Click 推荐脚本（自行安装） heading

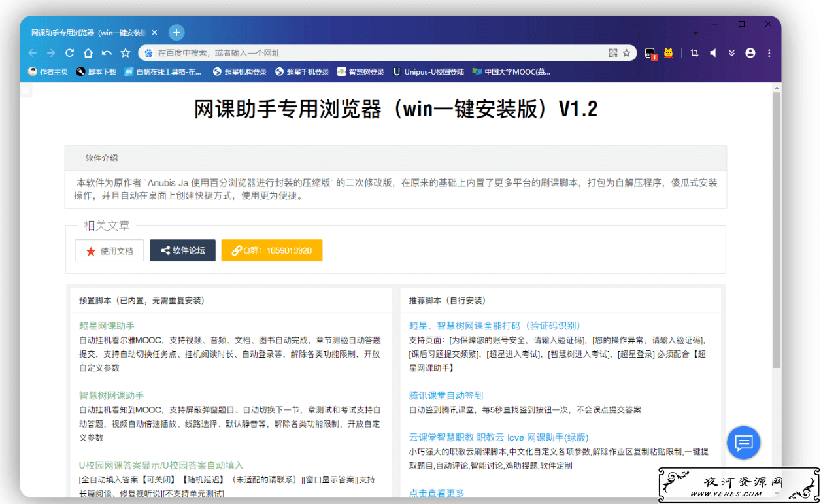tap(448, 301)
